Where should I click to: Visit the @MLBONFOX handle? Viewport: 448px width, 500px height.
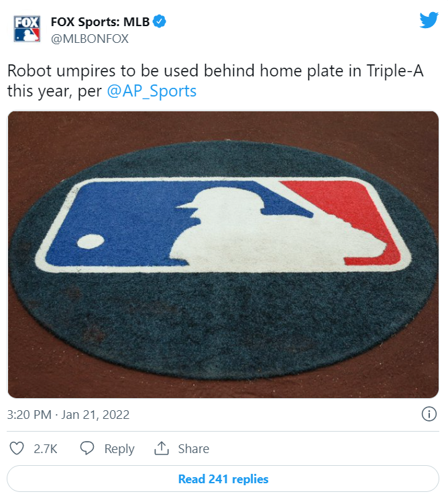pyautogui.click(x=90, y=39)
